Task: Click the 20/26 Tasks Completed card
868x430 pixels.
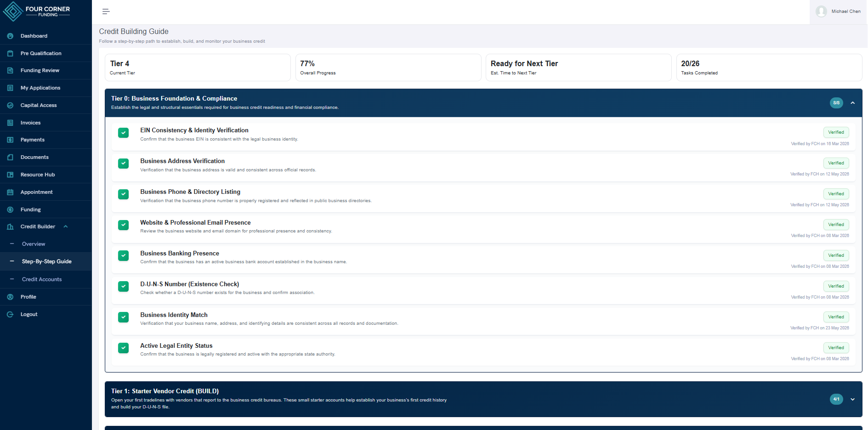Action: (769, 68)
